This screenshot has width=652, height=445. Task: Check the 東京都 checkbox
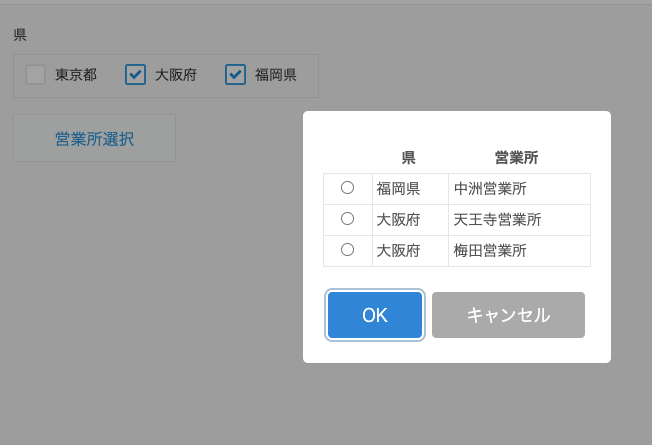35,75
